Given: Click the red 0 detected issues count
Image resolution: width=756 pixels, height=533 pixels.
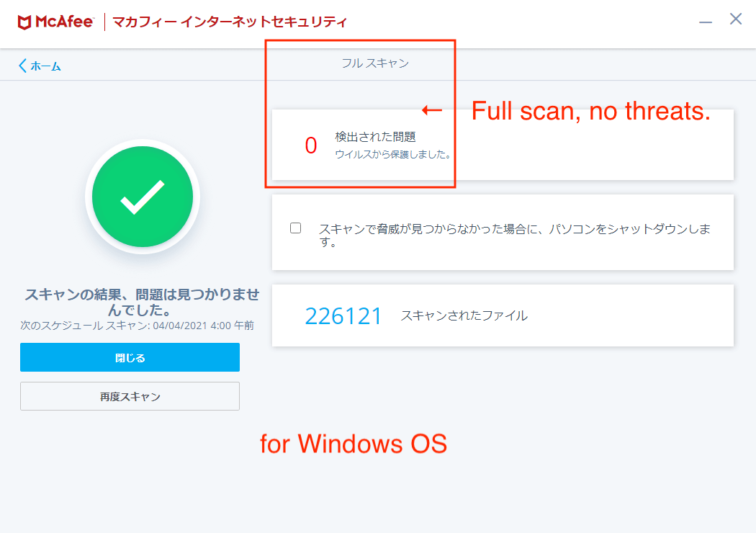Looking at the screenshot, I should coord(311,145).
